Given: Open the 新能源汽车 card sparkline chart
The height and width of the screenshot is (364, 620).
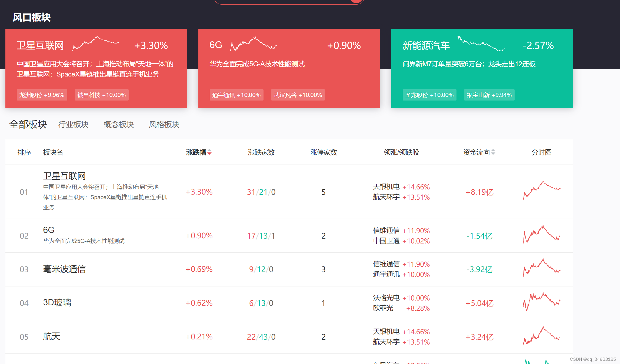Looking at the screenshot, I should pyautogui.click(x=481, y=44).
